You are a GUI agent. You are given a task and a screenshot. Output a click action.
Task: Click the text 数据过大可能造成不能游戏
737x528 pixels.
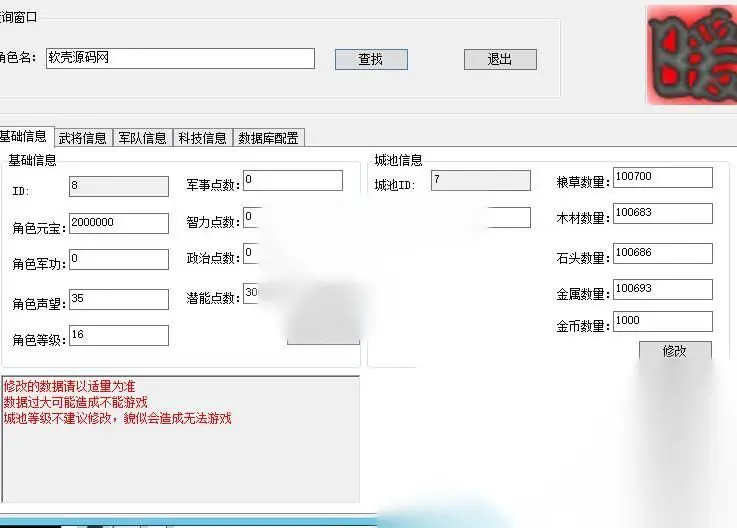coord(76,402)
